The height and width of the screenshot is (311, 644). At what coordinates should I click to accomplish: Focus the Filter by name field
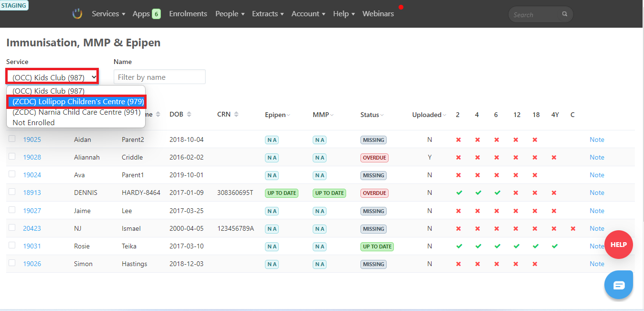click(159, 77)
